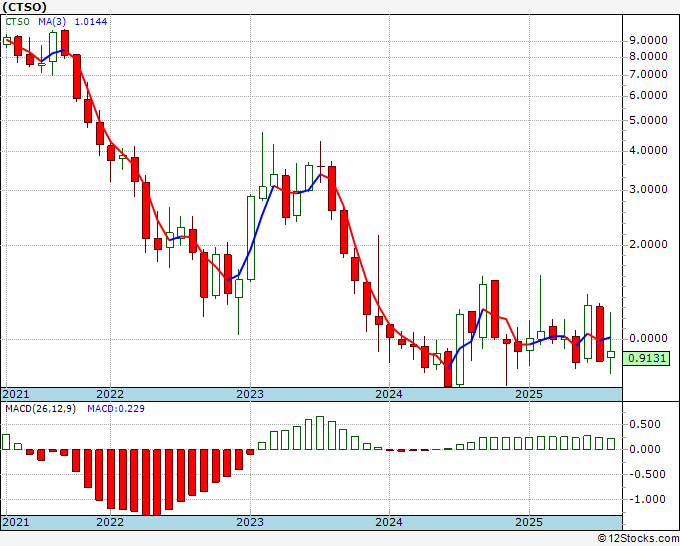This screenshot has height=546, width=680.
Task: Click the 2023 label on MACD panel axis
Action: 250,522
